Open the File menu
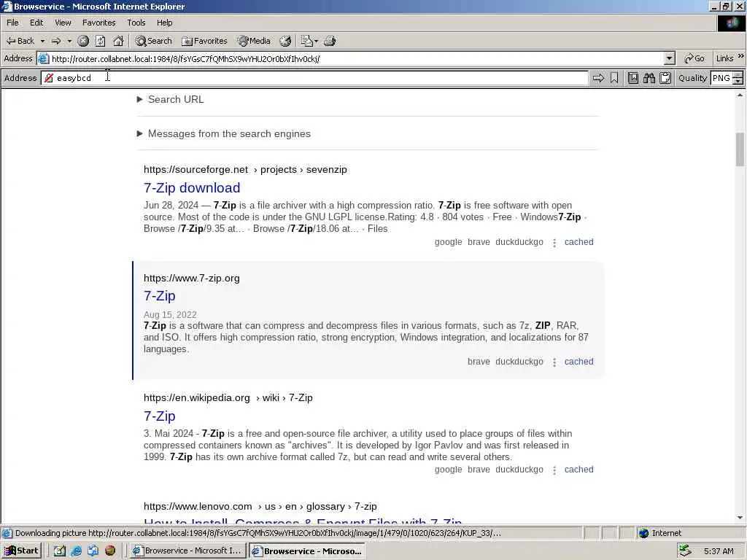The height and width of the screenshot is (560, 747). 12,23
